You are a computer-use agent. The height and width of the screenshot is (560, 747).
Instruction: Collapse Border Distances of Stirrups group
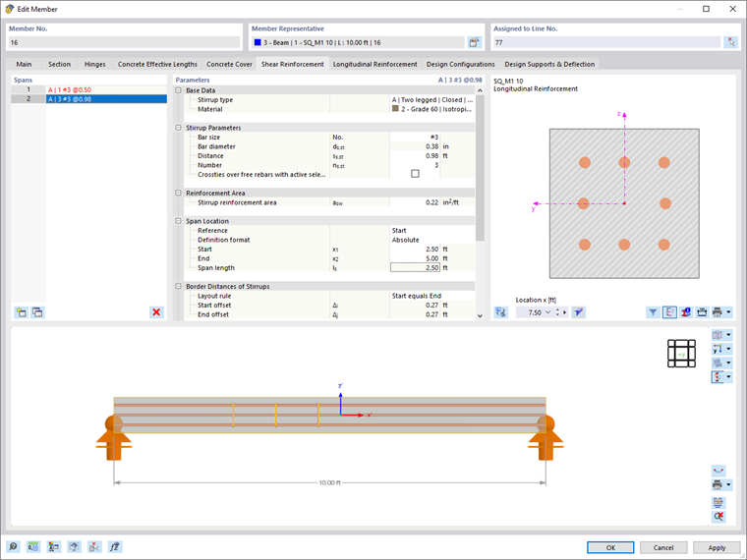pyautogui.click(x=179, y=286)
